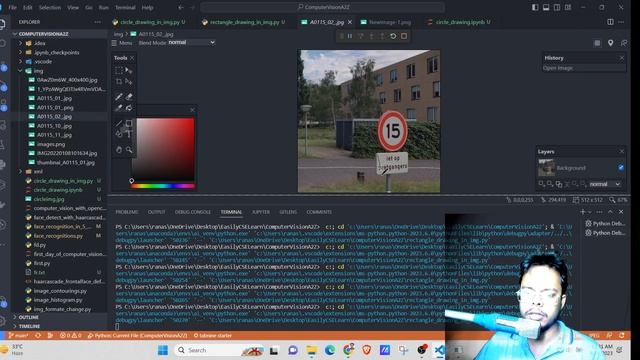The image size is (640, 360).
Task: Open the Selection menu
Action: (50, 7)
